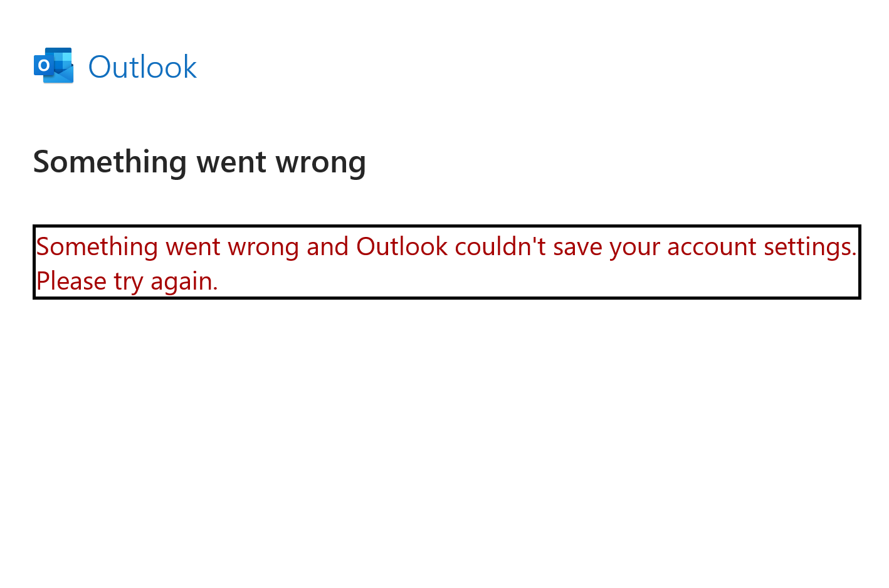Viewport: 889px width, 588px height.
Task: Click the word 'Outlook' in red error message
Action: pos(402,246)
